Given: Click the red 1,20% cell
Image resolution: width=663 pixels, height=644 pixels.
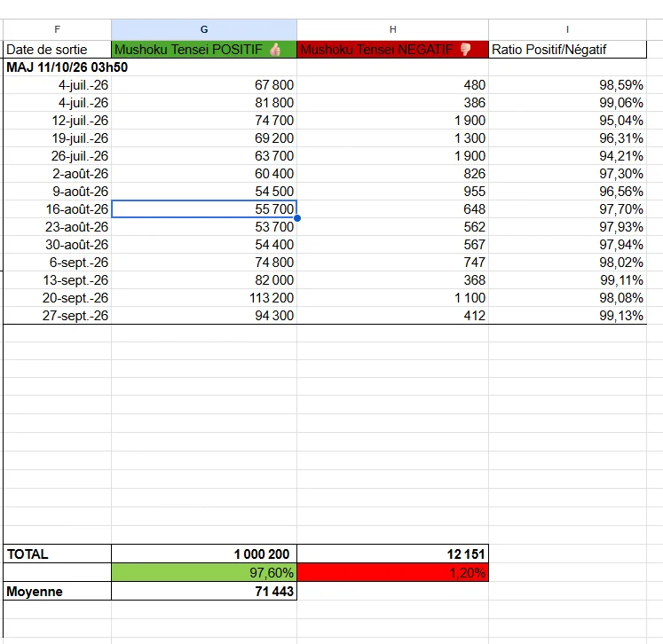Looking at the screenshot, I should (393, 572).
